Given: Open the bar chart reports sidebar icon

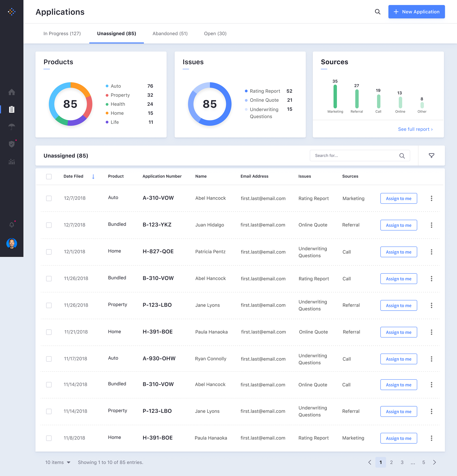Looking at the screenshot, I should [12, 162].
